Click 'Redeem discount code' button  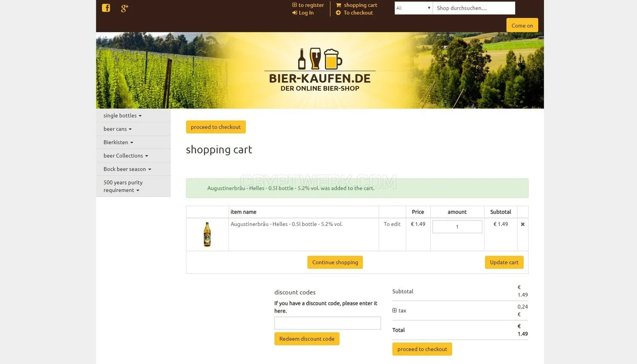click(x=307, y=339)
